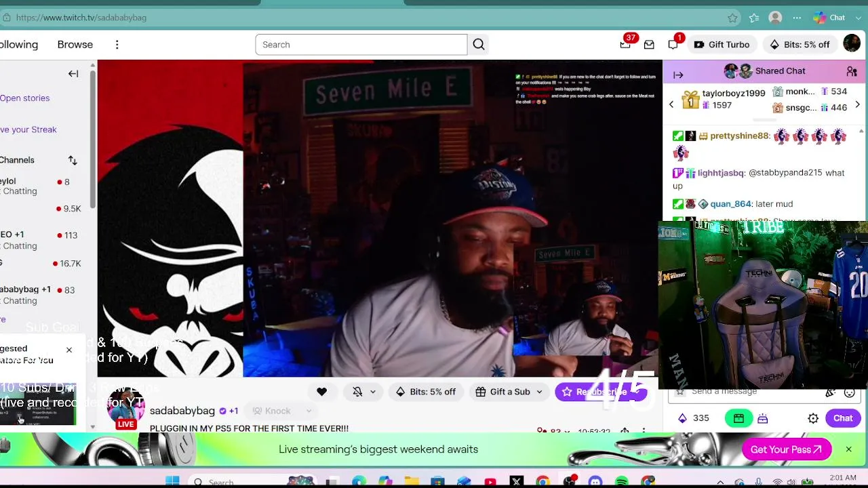The image size is (868, 488).
Task: Open Spotify from the taskbar
Action: coord(621,482)
